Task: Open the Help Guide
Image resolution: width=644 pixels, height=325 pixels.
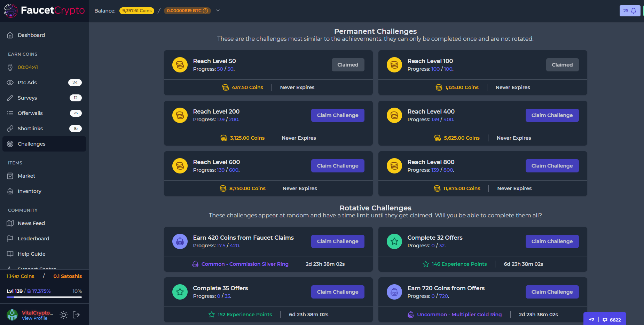Action: point(44,254)
